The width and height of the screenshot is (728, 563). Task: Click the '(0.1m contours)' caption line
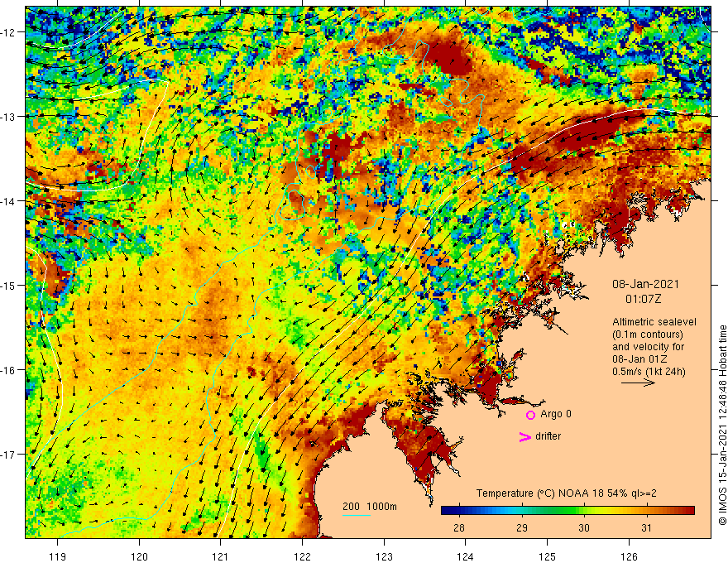pyautogui.click(x=648, y=334)
